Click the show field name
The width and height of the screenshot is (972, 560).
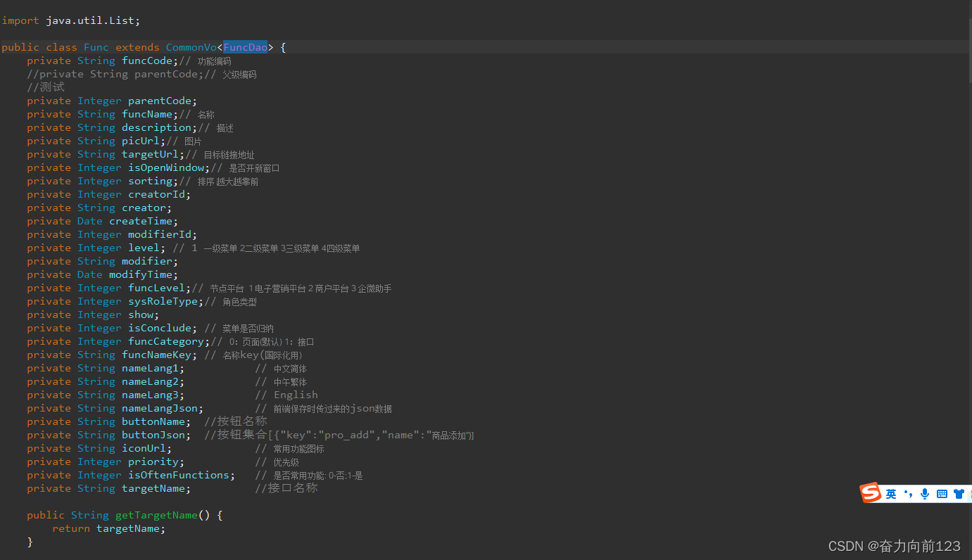coord(141,314)
